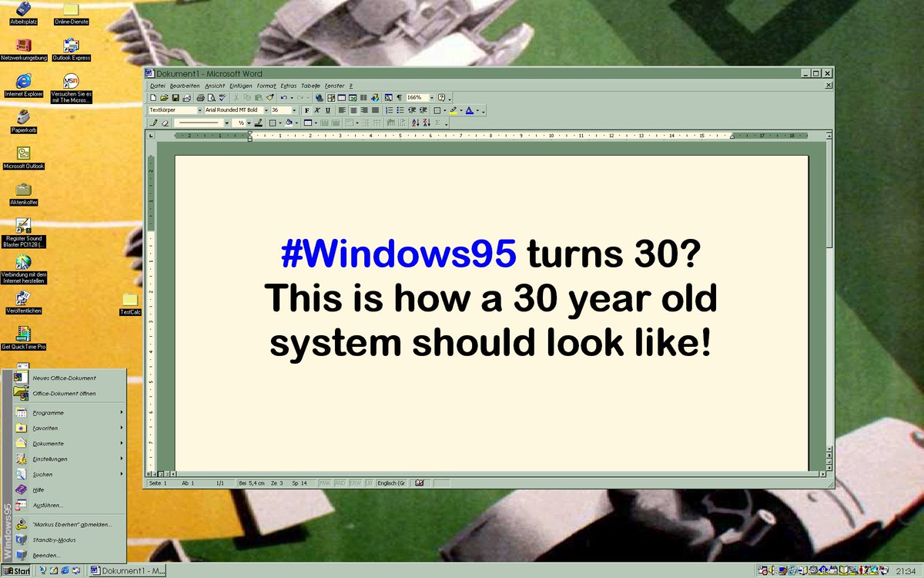
Task: Click the Open folder icon in Word's toolbar
Action: coord(164,98)
